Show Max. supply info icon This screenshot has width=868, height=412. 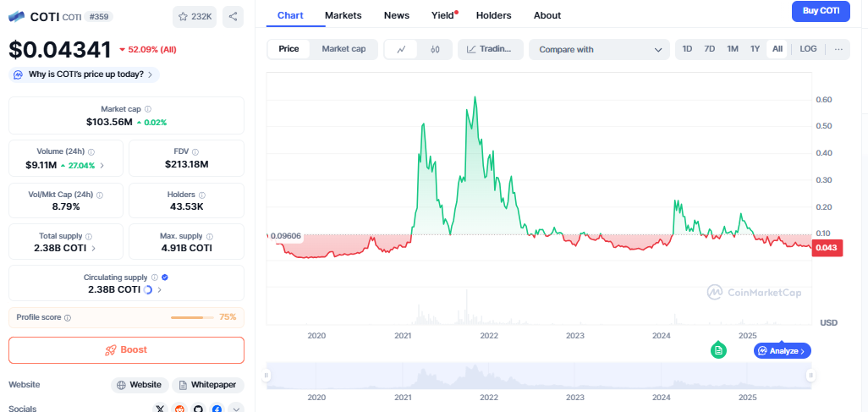[210, 237]
